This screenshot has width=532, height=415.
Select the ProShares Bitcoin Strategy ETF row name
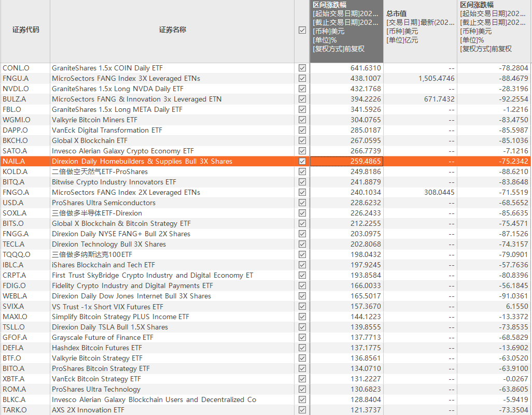(101, 368)
